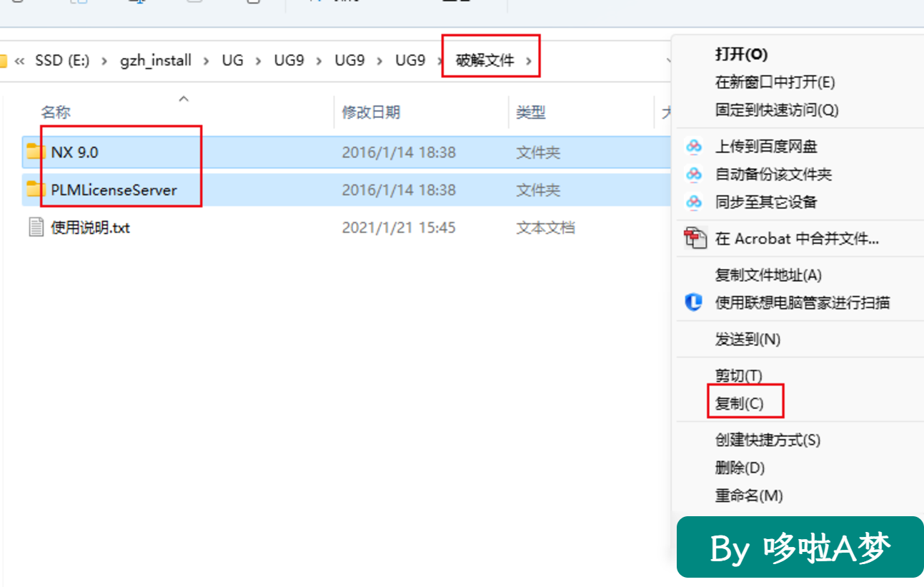Image resolution: width=924 pixels, height=587 pixels.
Task: Click 文件夹 type cell in PLMLicenseServer row
Action: click(x=538, y=190)
